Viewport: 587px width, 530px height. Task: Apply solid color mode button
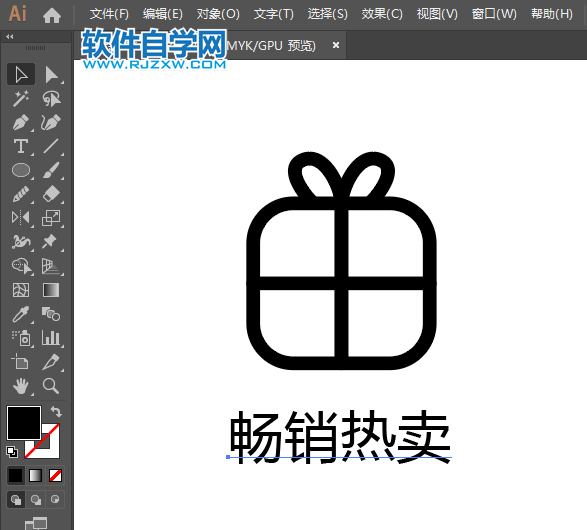(16, 475)
